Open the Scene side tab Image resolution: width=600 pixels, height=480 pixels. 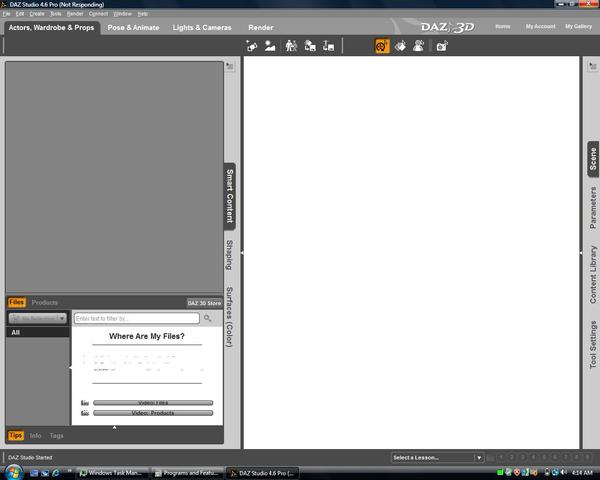[593, 159]
